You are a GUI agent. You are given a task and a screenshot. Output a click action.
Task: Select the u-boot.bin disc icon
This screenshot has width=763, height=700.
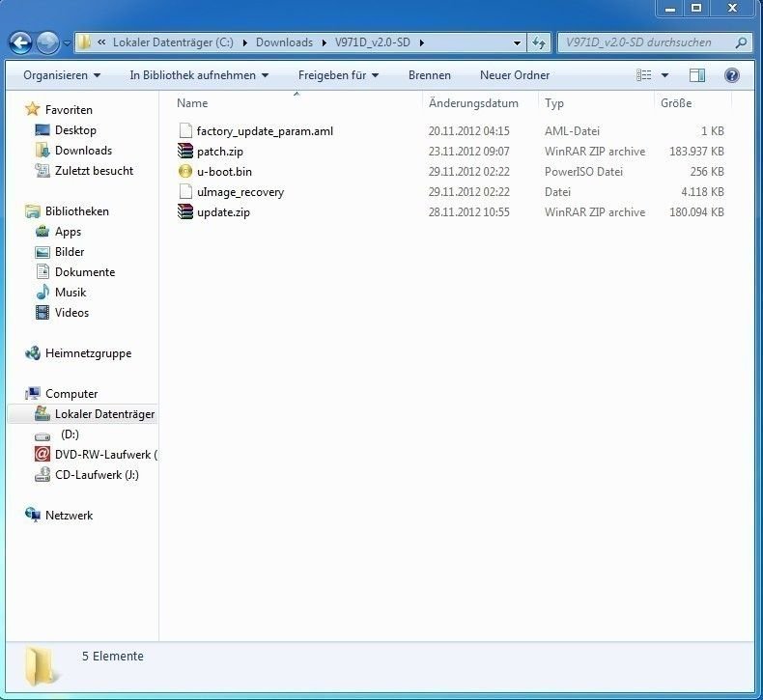point(185,171)
